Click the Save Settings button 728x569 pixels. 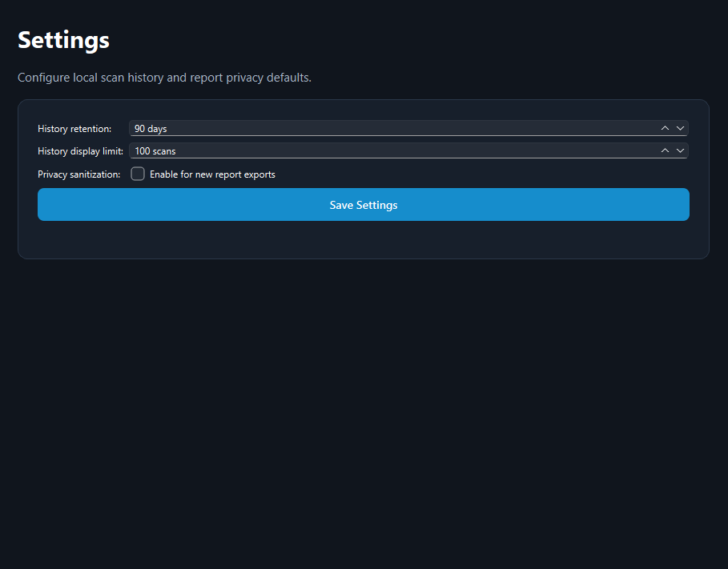pyautogui.click(x=364, y=205)
